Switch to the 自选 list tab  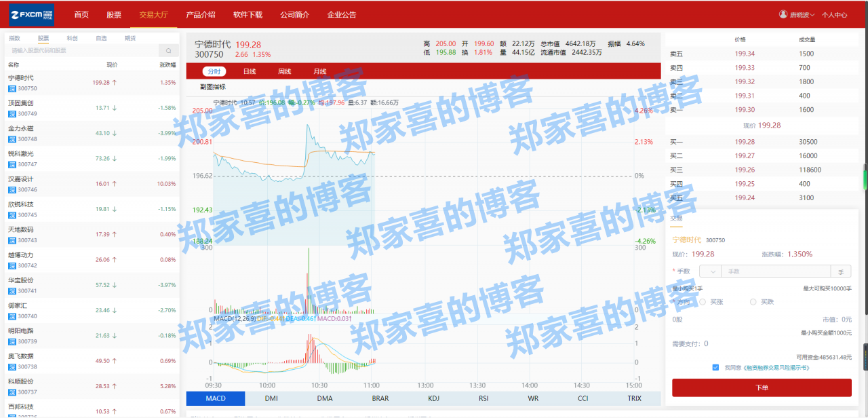pyautogui.click(x=101, y=38)
